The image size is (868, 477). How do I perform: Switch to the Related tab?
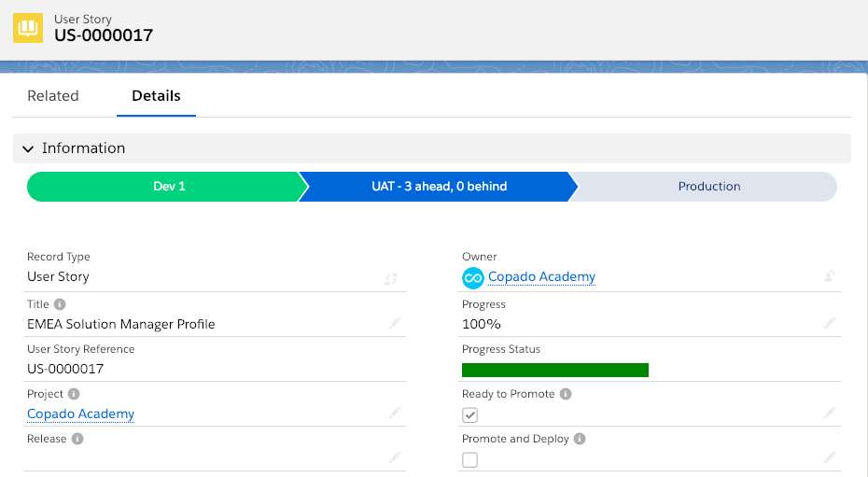pyautogui.click(x=53, y=96)
